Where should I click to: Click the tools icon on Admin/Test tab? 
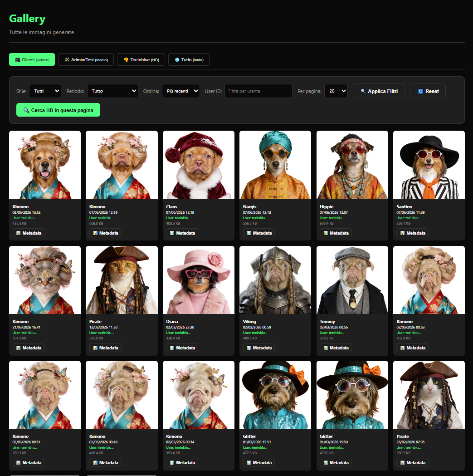(x=67, y=60)
